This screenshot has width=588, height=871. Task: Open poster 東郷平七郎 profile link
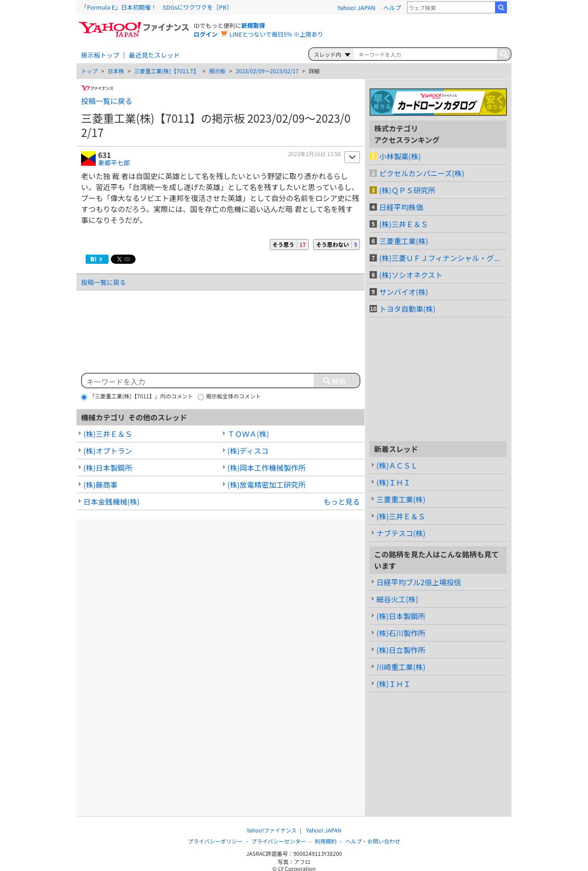(x=114, y=163)
